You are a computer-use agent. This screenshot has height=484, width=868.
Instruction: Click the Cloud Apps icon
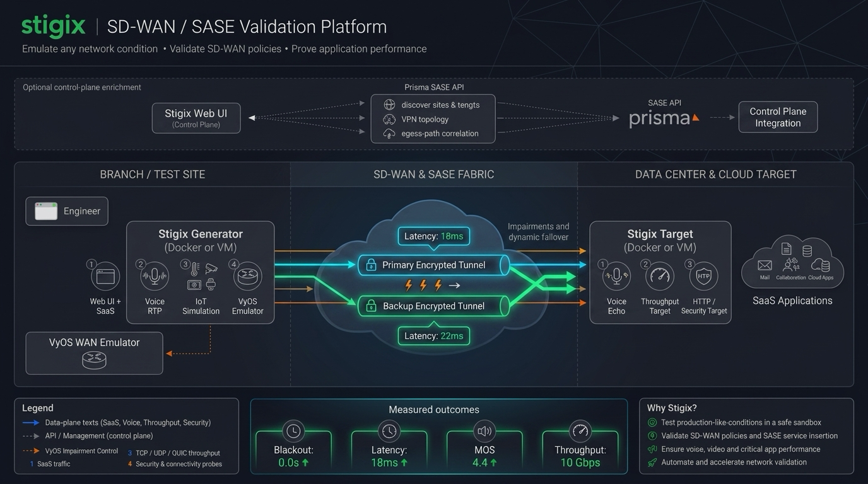pos(821,265)
